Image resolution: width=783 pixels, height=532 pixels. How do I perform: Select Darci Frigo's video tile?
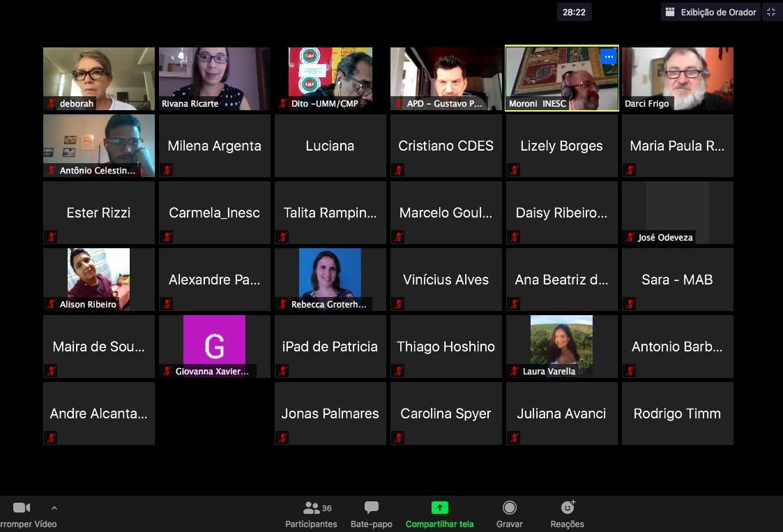tap(677, 78)
